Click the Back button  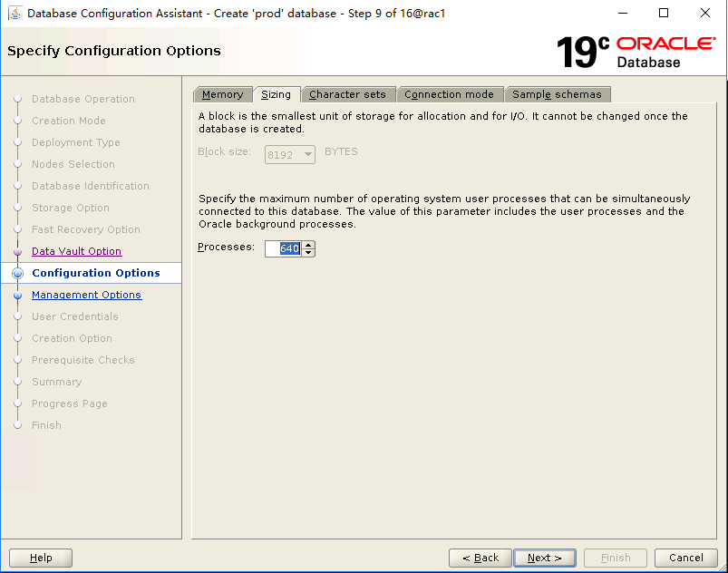480,558
